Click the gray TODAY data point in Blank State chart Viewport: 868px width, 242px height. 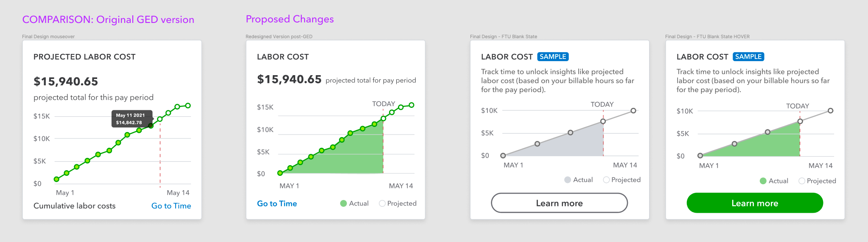tap(603, 121)
